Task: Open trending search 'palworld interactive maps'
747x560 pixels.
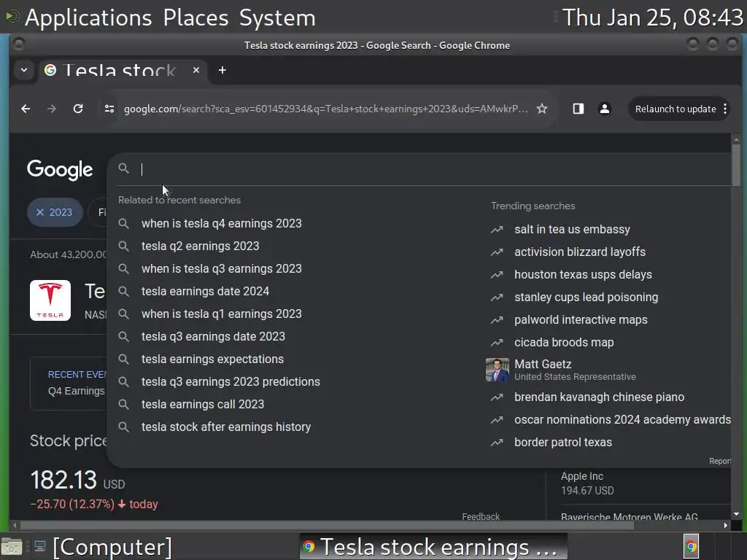Action: [581, 320]
